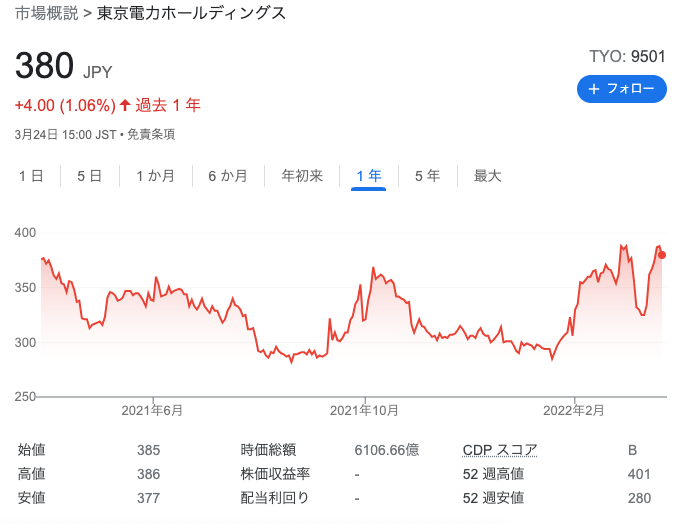Click the 高値 value 386

(x=148, y=474)
